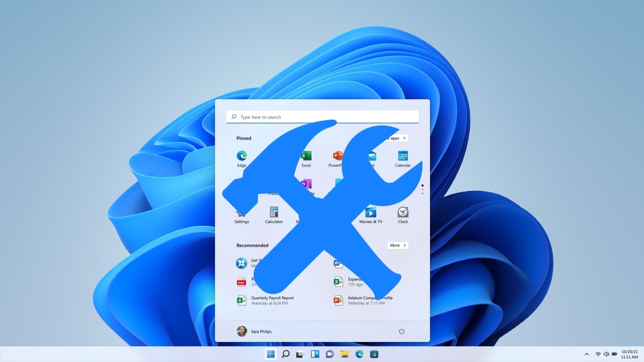This screenshot has width=644, height=362.
Task: Expand hidden system tray icons chevron
Action: pos(586,354)
